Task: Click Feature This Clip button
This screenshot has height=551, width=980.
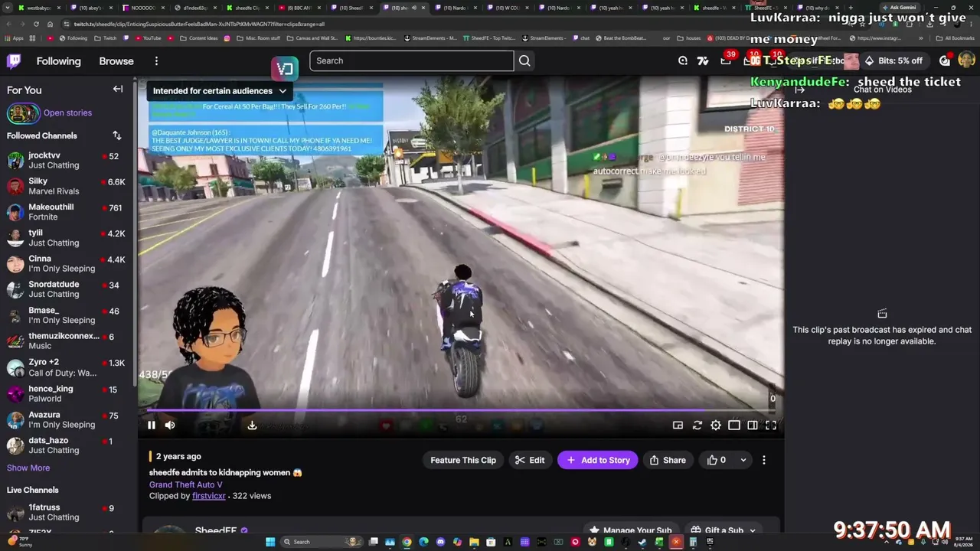Action: click(x=463, y=460)
